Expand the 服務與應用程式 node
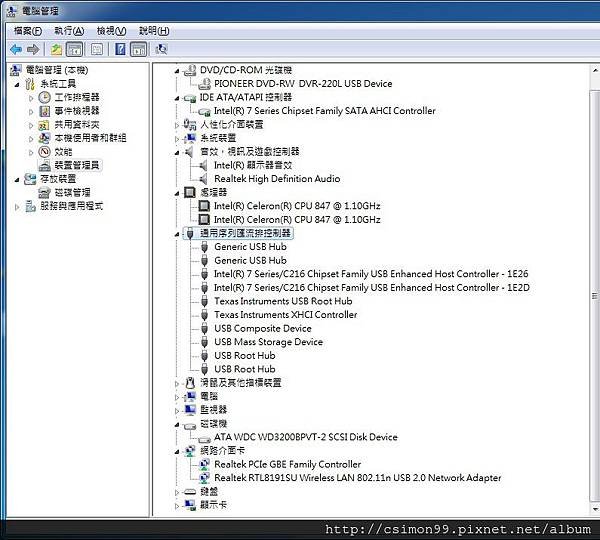This screenshot has width=600, height=540. click(17, 207)
